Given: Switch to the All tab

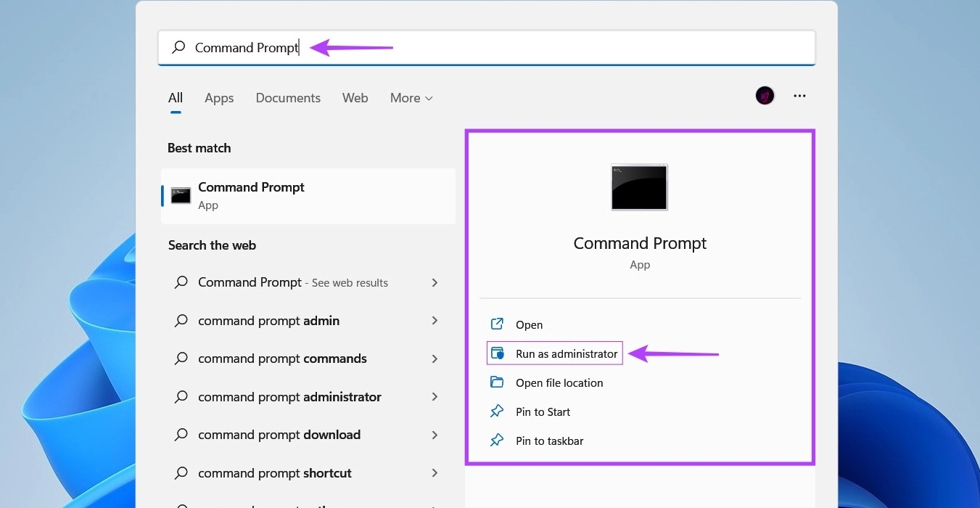Looking at the screenshot, I should 176,98.
